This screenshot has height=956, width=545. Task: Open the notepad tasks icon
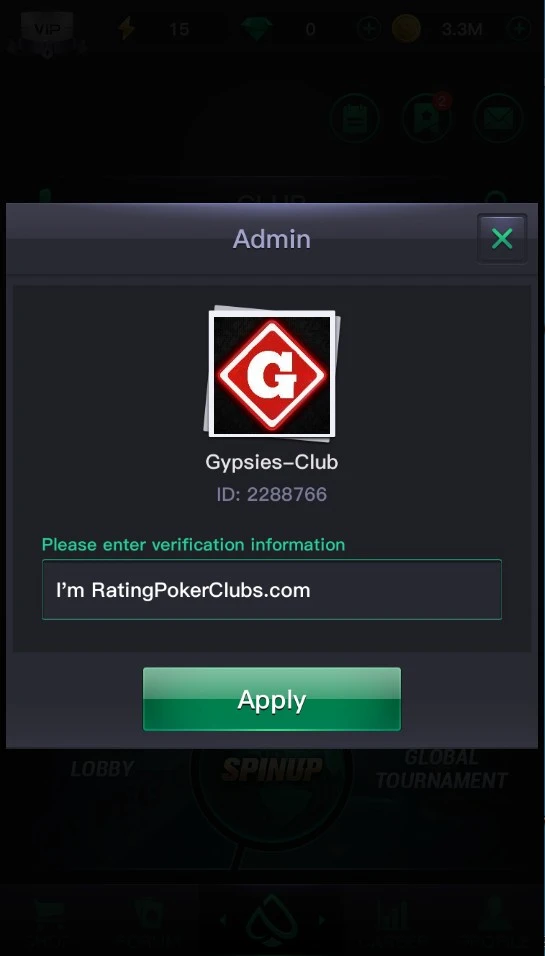coord(354,118)
